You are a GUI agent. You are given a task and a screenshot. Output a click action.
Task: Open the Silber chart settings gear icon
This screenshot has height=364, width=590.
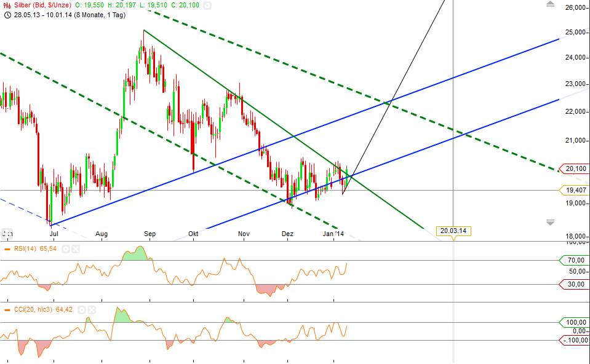click(206, 4)
